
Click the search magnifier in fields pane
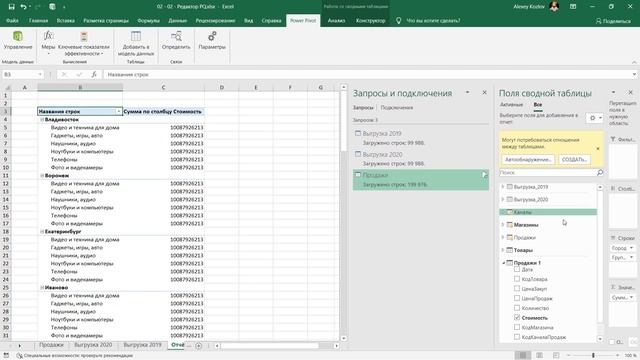pyautogui.click(x=600, y=173)
